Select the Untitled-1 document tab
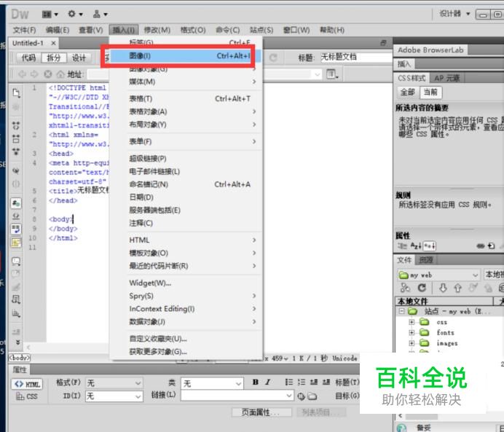This screenshot has height=432, width=504. pos(28,43)
